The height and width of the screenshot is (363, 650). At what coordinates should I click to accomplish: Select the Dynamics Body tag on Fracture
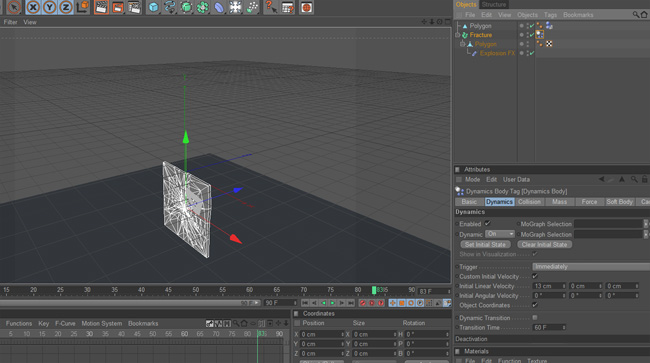540,34
